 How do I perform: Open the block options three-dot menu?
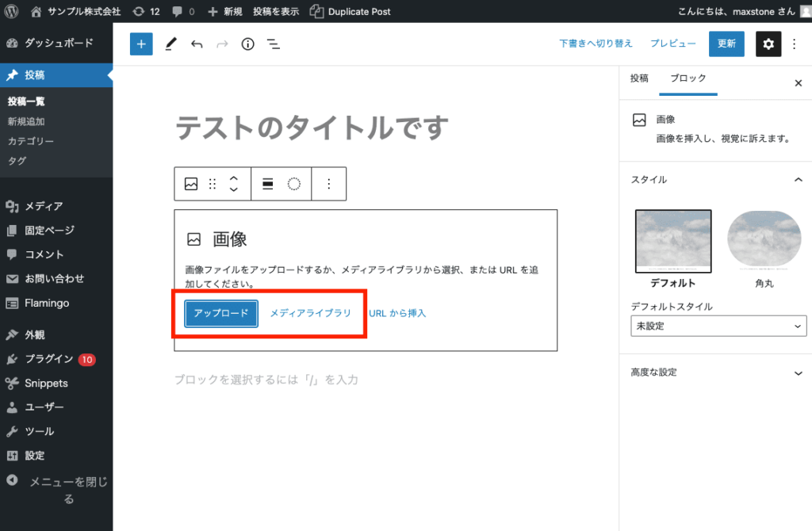[x=329, y=183]
